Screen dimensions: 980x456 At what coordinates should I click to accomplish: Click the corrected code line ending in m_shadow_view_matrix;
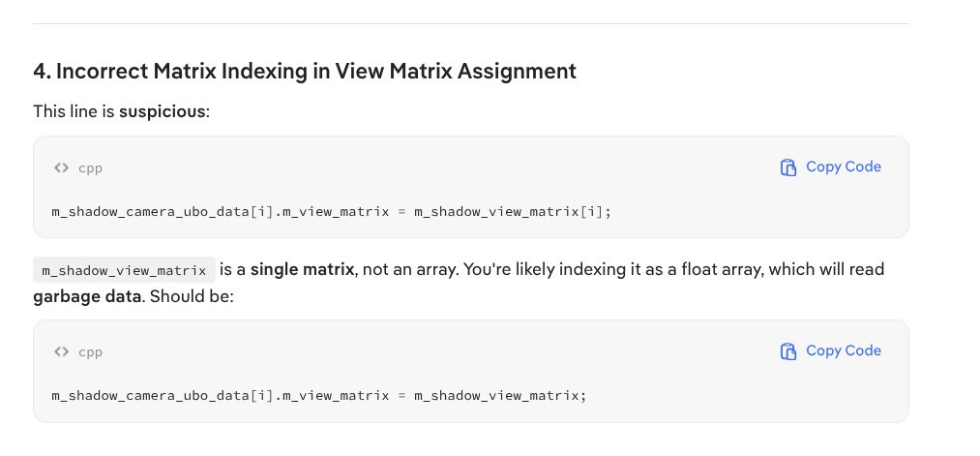[319, 395]
